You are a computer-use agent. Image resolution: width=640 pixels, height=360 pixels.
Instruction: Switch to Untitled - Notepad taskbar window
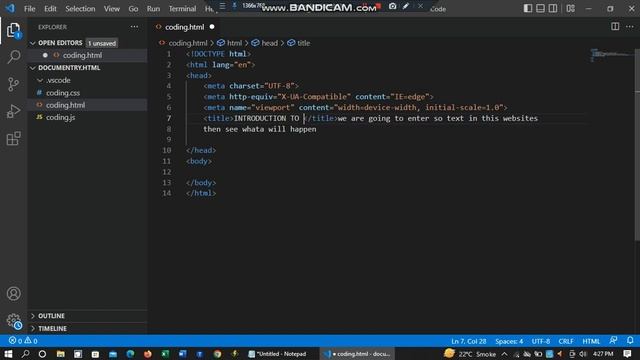[x=278, y=354]
